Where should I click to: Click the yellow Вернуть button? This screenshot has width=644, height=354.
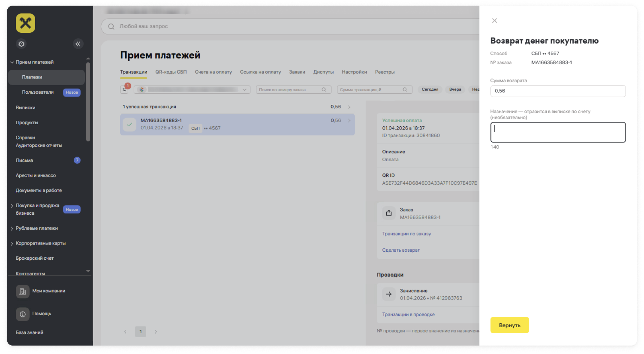pos(509,325)
